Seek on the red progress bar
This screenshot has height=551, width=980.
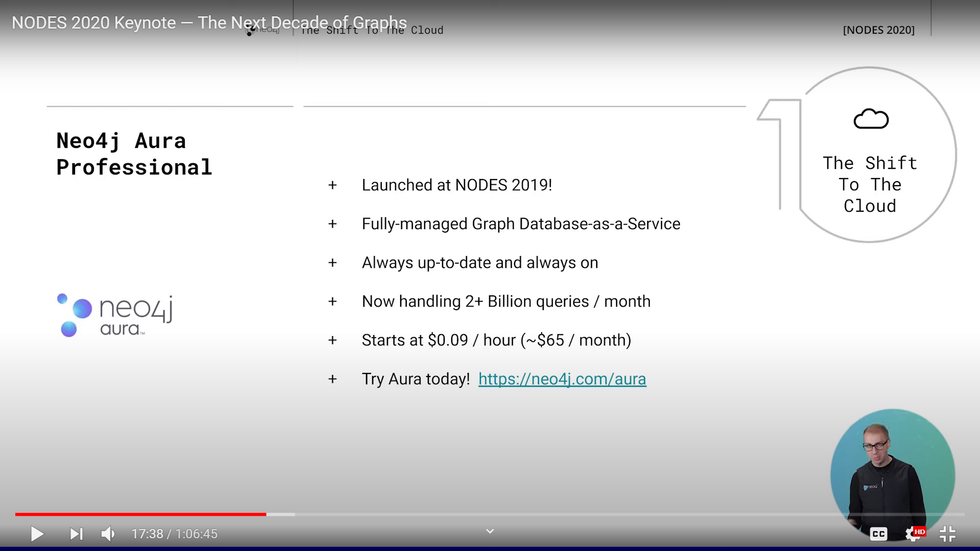tap(140, 514)
